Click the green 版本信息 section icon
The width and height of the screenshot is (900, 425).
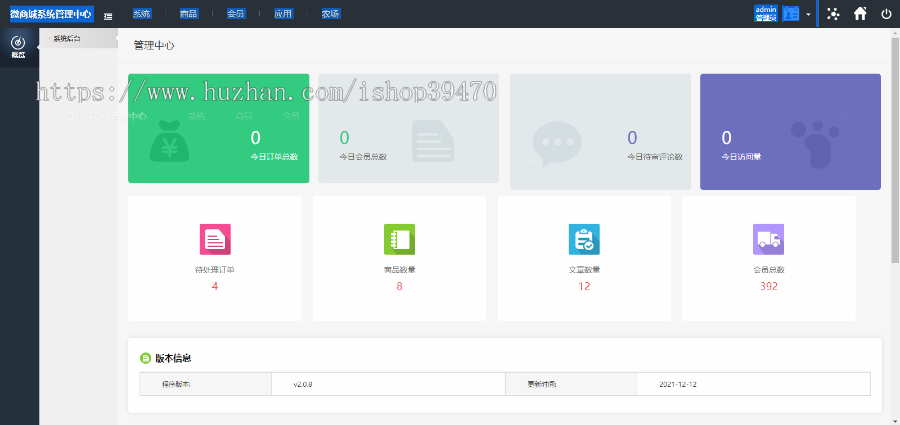145,358
